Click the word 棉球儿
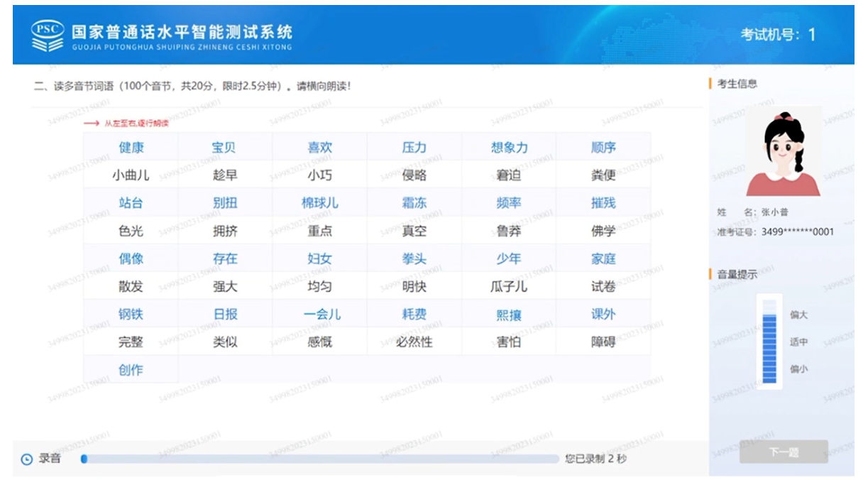The width and height of the screenshot is (868, 480). pos(319,203)
